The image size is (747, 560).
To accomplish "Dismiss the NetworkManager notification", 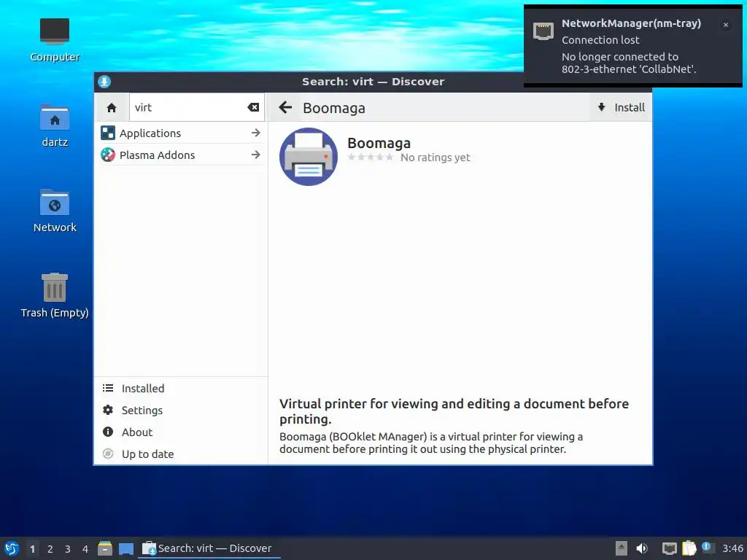I will (726, 25).
